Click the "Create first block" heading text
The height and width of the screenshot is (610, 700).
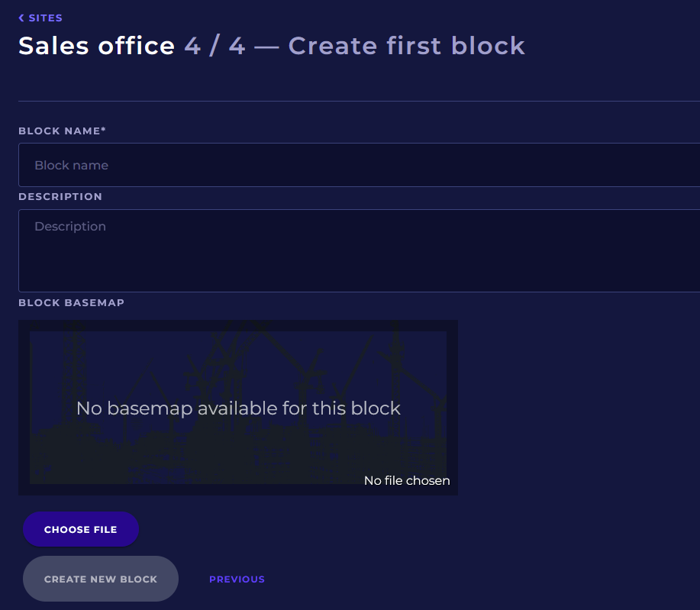pyautogui.click(x=407, y=46)
